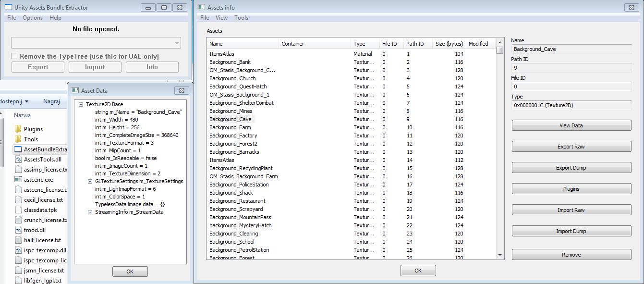Click the Assets info window title icon
Viewport: 644px width, 284px height.
202,8
